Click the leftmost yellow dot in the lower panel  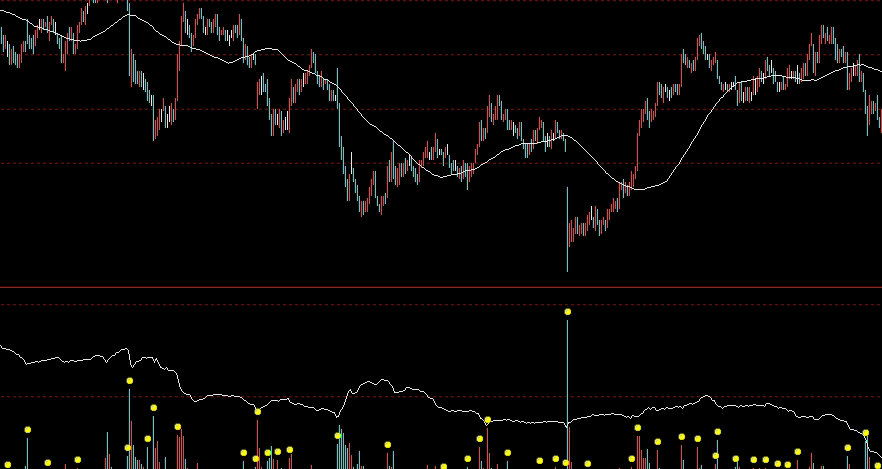(x=28, y=430)
